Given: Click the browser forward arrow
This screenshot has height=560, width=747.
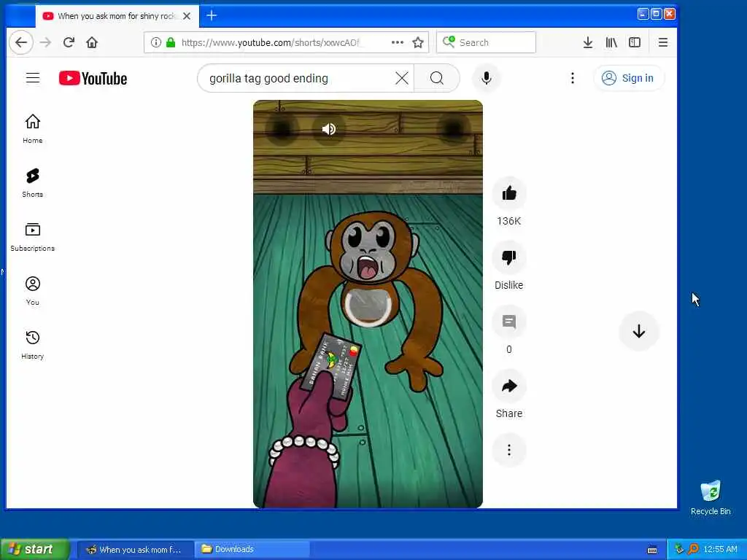Looking at the screenshot, I should (x=45, y=42).
